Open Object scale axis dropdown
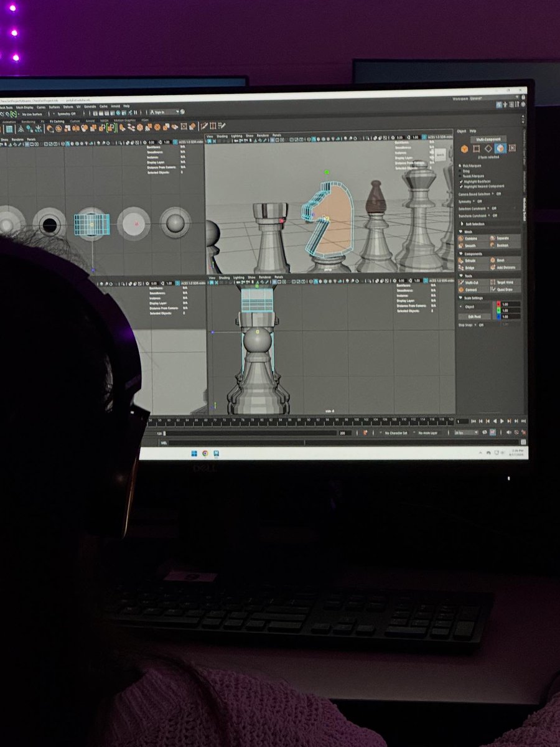This screenshot has height=747, width=560. coord(474,307)
